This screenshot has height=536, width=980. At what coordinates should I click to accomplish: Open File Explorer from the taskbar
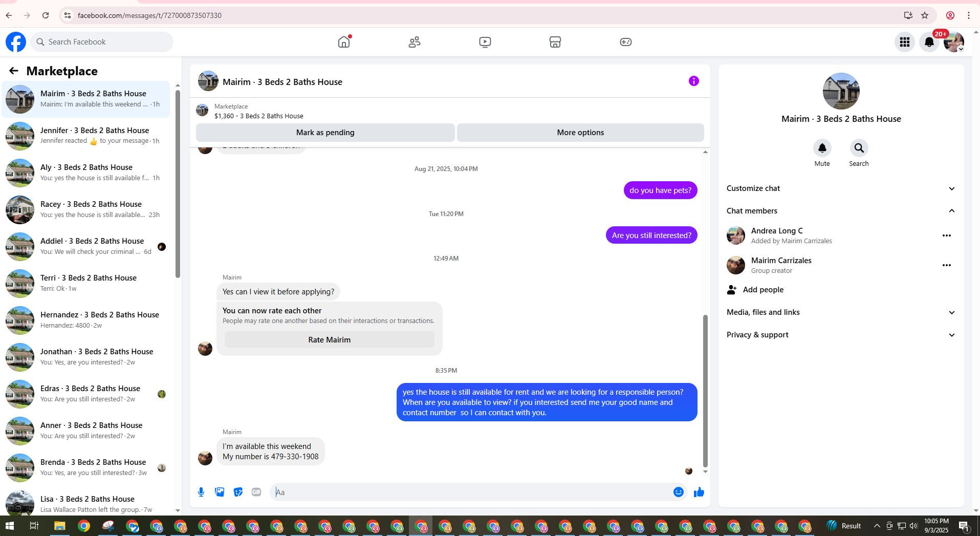click(59, 526)
